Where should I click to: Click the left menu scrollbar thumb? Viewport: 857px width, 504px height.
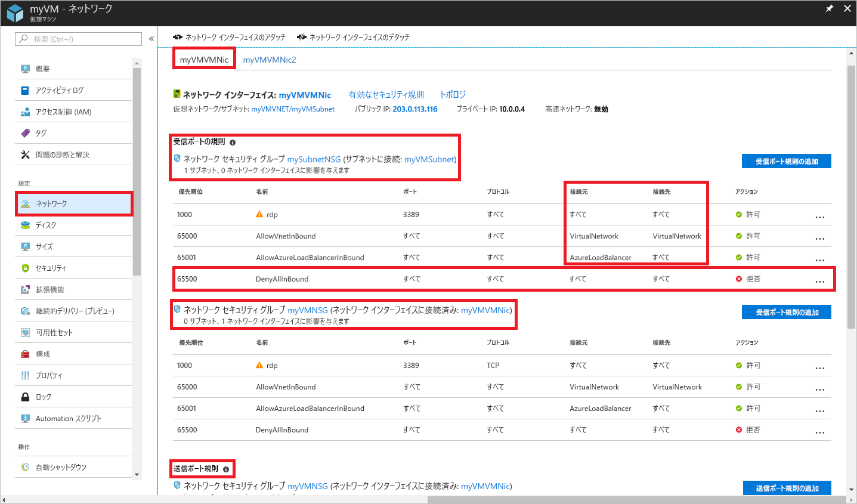pos(137,171)
